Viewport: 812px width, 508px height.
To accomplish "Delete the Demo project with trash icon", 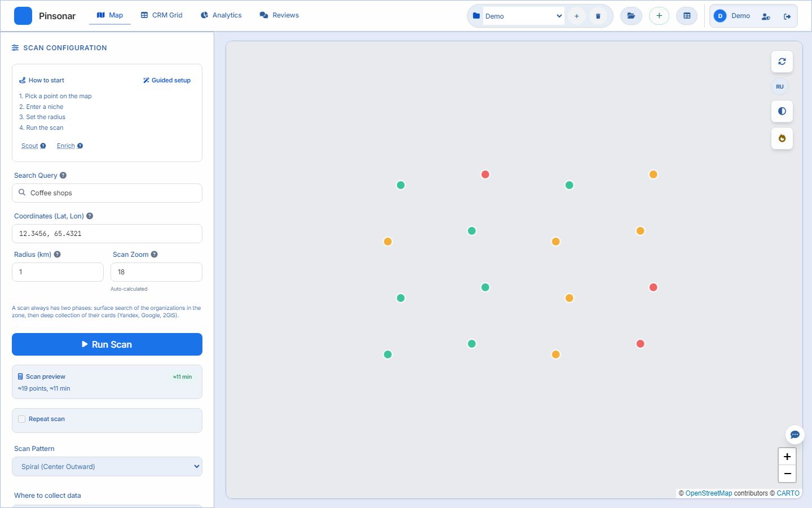I will point(598,16).
